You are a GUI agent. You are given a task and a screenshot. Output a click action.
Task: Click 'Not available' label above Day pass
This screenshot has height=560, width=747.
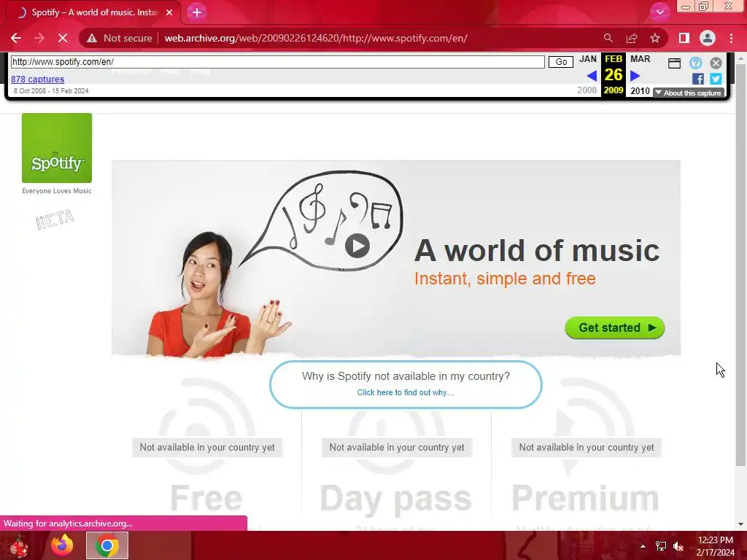click(x=396, y=448)
